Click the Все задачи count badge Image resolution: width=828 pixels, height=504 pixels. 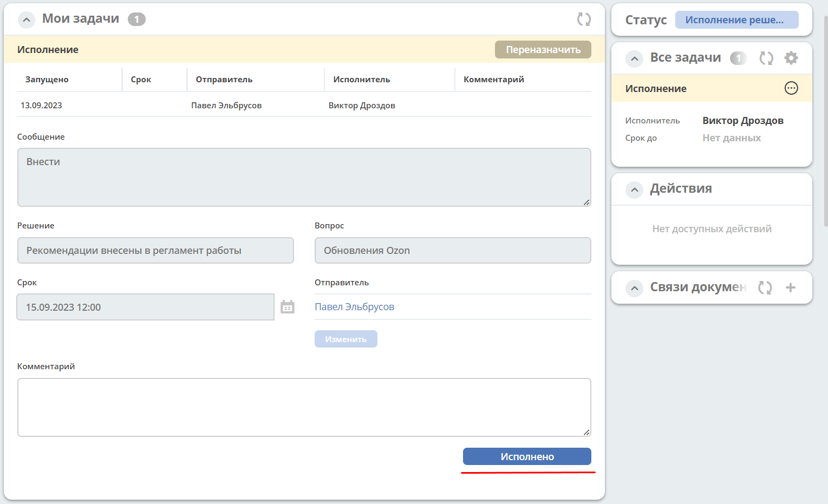[738, 58]
